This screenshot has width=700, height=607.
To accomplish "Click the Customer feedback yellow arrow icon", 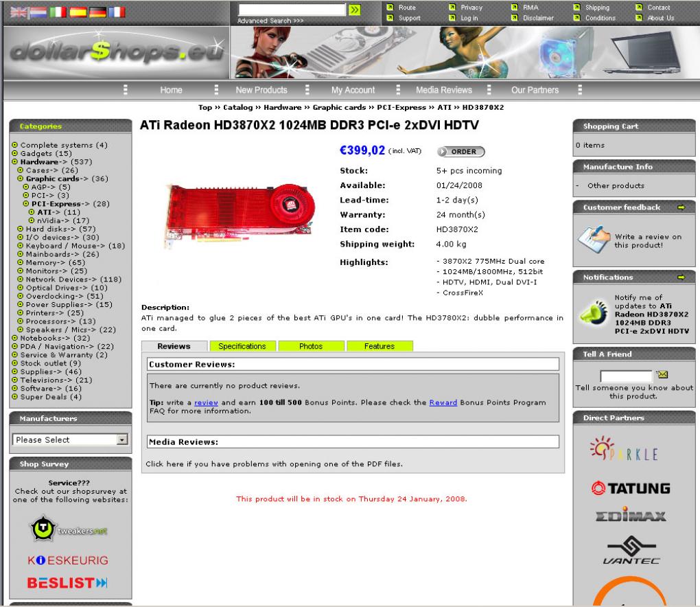I will [681, 207].
